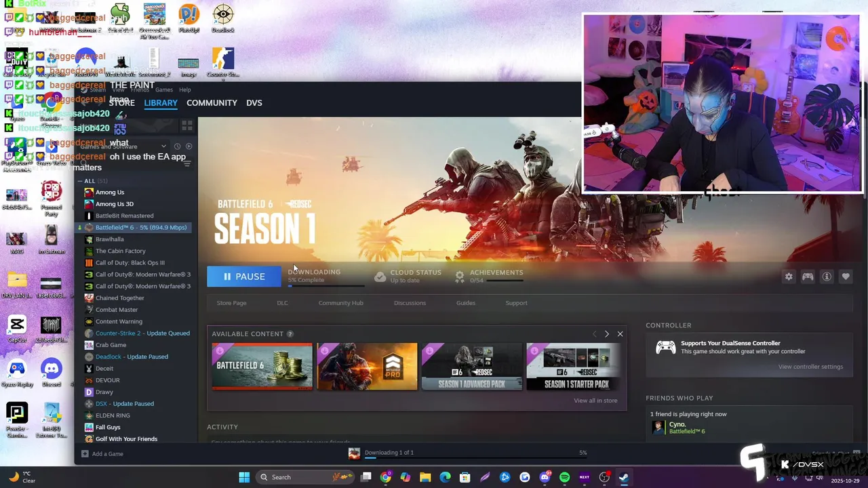Open Microsoft Store from taskbar

click(465, 477)
